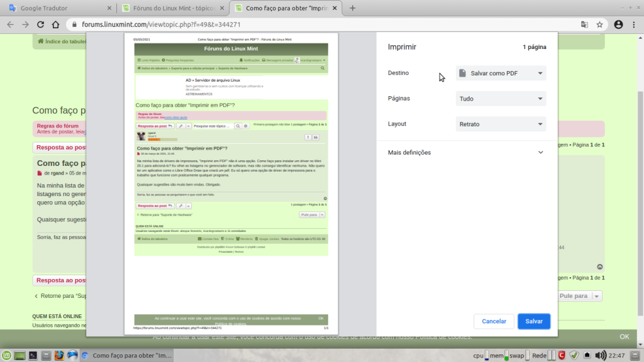Open the file manager panel launcher
644x362 pixels.
coord(46,356)
